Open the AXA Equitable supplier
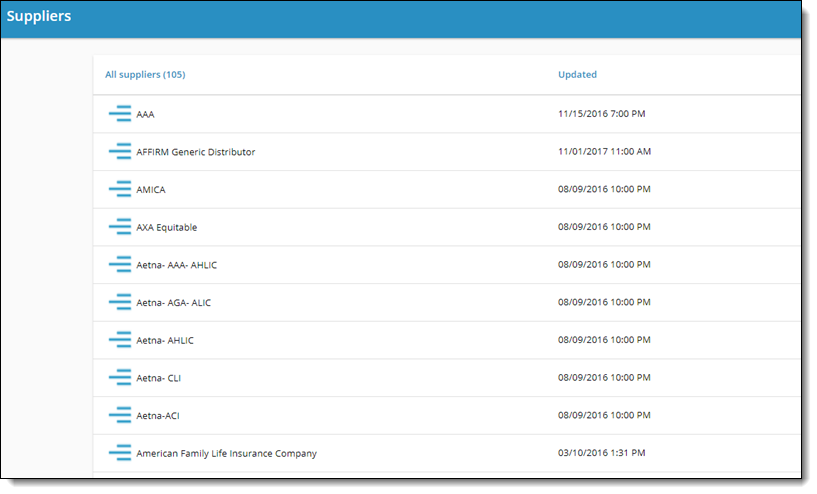The height and width of the screenshot is (494, 817). 167,227
